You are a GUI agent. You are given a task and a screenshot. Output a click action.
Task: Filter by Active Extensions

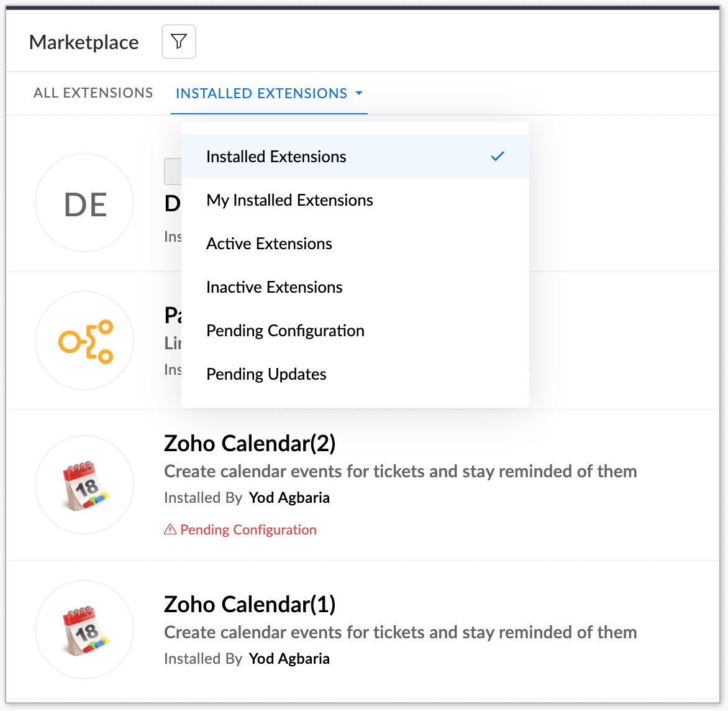click(x=269, y=244)
